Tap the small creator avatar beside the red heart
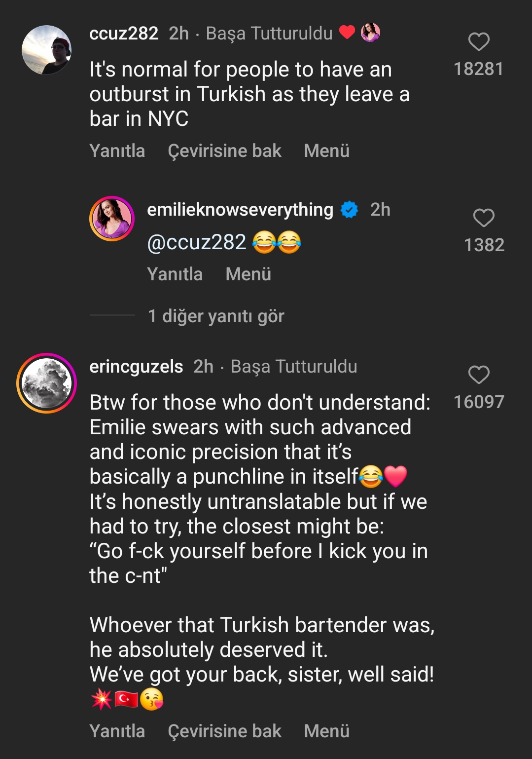 click(x=370, y=33)
